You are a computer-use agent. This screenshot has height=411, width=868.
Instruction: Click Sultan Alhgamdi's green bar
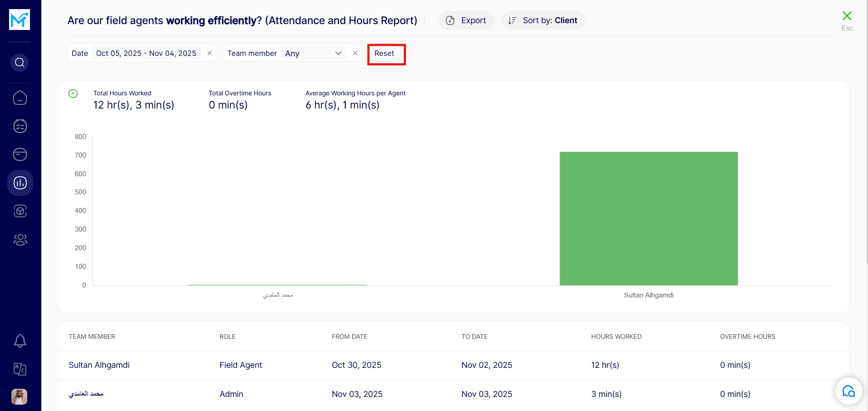[x=648, y=218]
